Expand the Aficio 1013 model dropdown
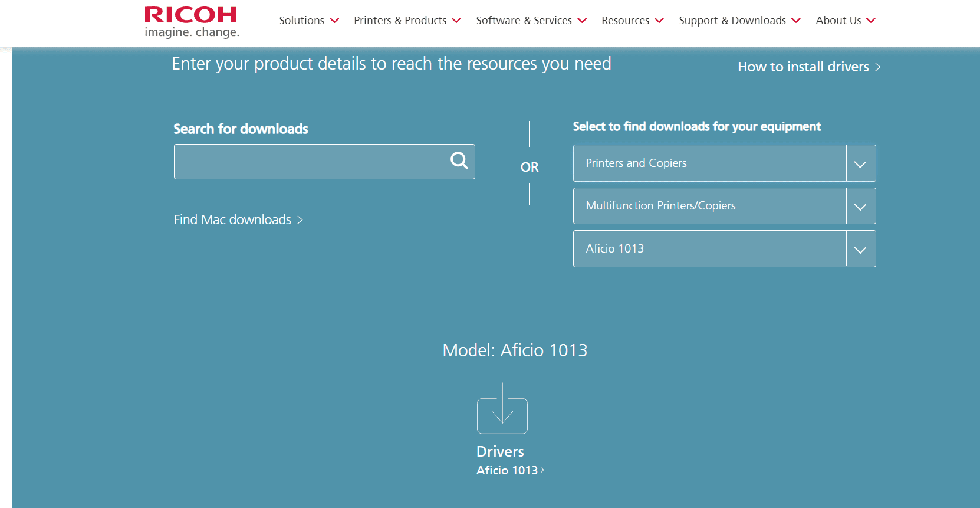The height and width of the screenshot is (508, 980). coord(724,248)
